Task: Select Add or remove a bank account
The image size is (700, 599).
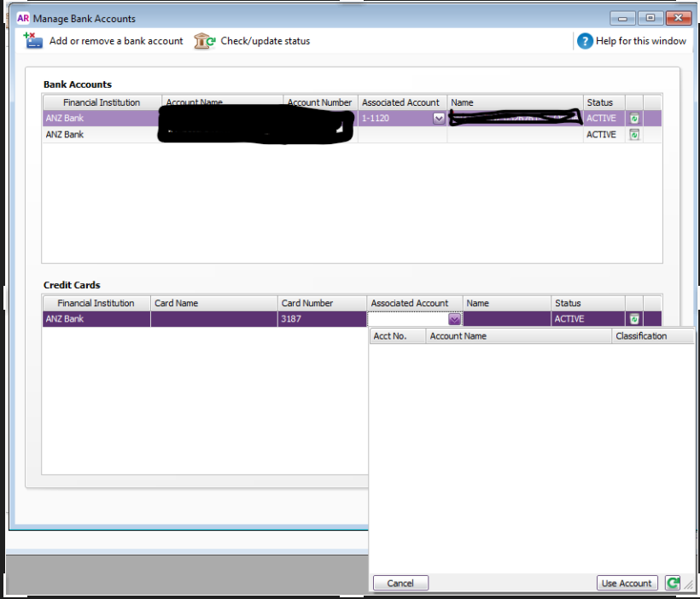Action: [x=116, y=41]
